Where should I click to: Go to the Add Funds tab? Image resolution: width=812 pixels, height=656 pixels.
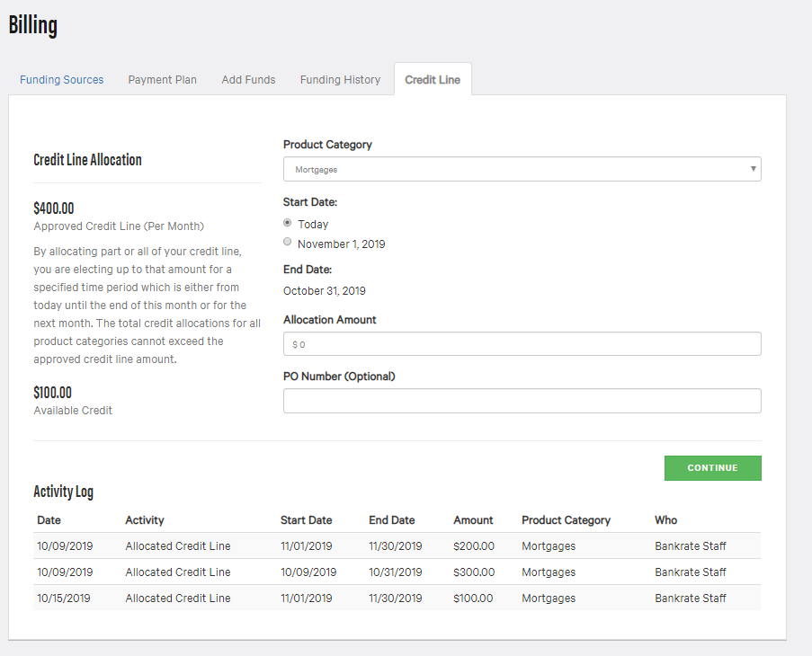tap(248, 80)
